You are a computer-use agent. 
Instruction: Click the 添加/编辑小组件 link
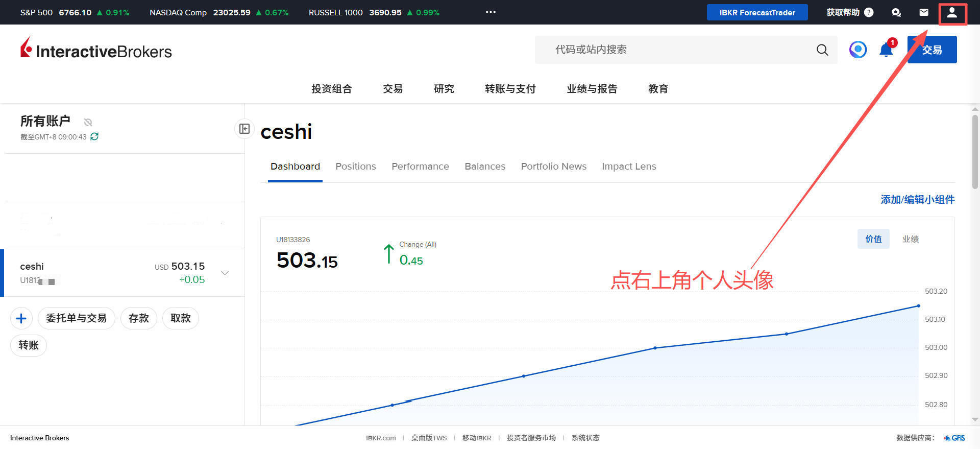pyautogui.click(x=917, y=200)
